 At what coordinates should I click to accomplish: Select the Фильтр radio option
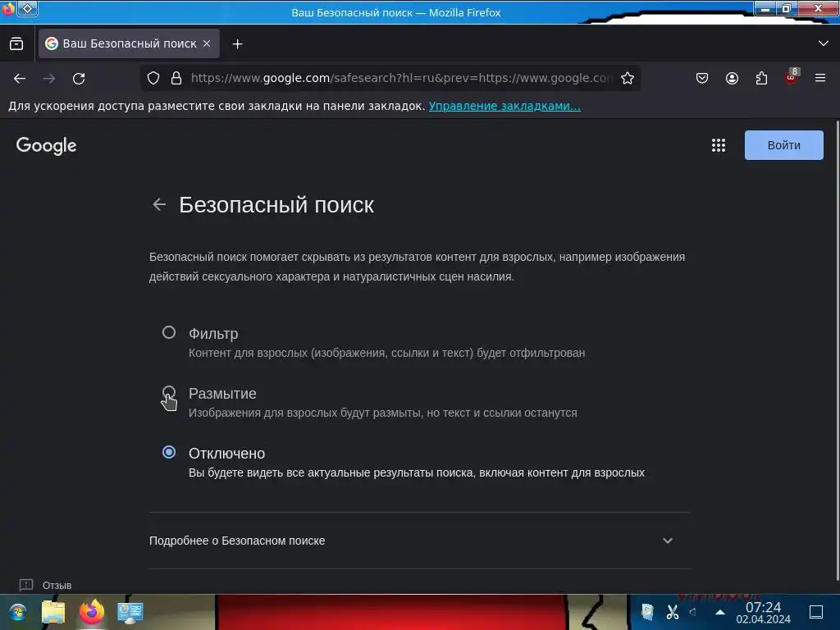(169, 333)
